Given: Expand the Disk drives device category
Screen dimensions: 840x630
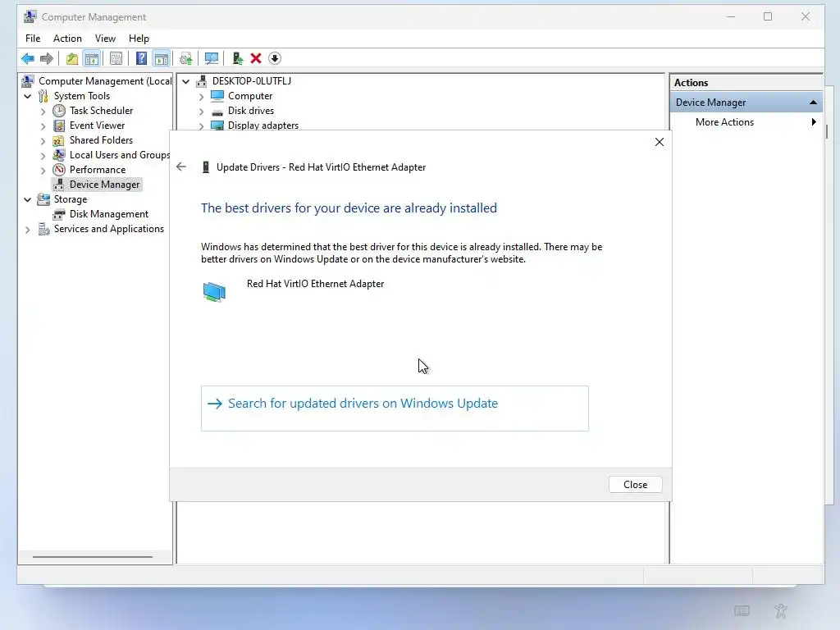Looking at the screenshot, I should point(202,112).
